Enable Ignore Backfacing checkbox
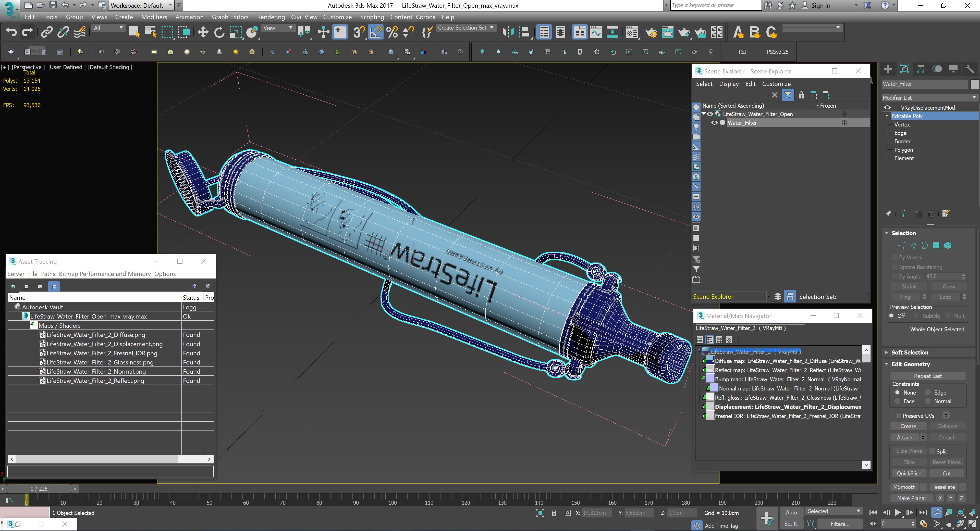The width and height of the screenshot is (980, 531). [895, 267]
